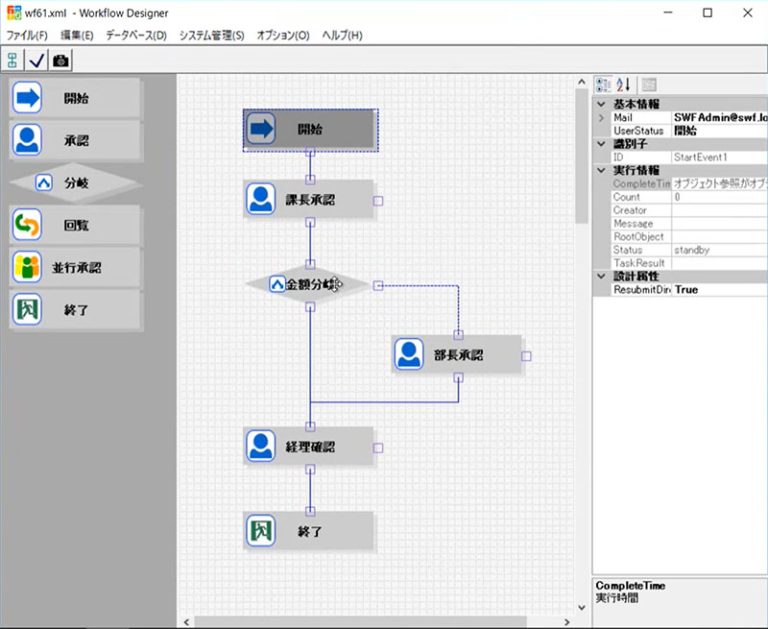The image size is (768, 629).
Task: Select the 終了 end element in the palette
Action: (75, 310)
